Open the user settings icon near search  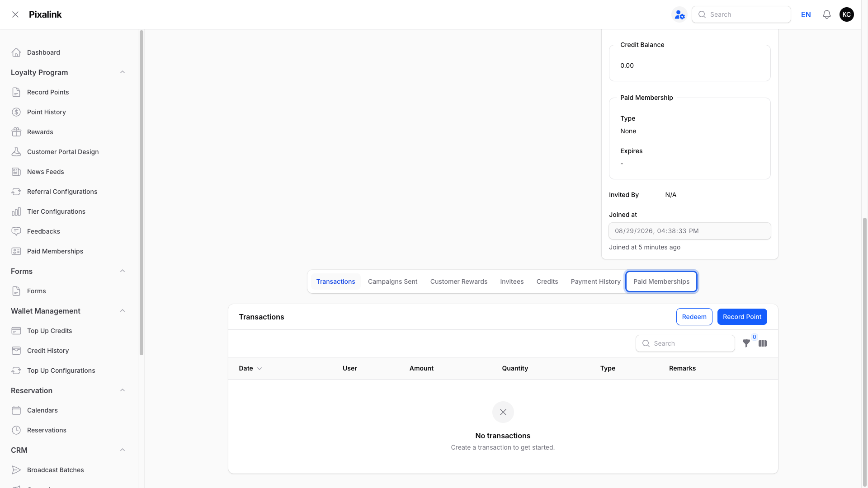click(679, 14)
